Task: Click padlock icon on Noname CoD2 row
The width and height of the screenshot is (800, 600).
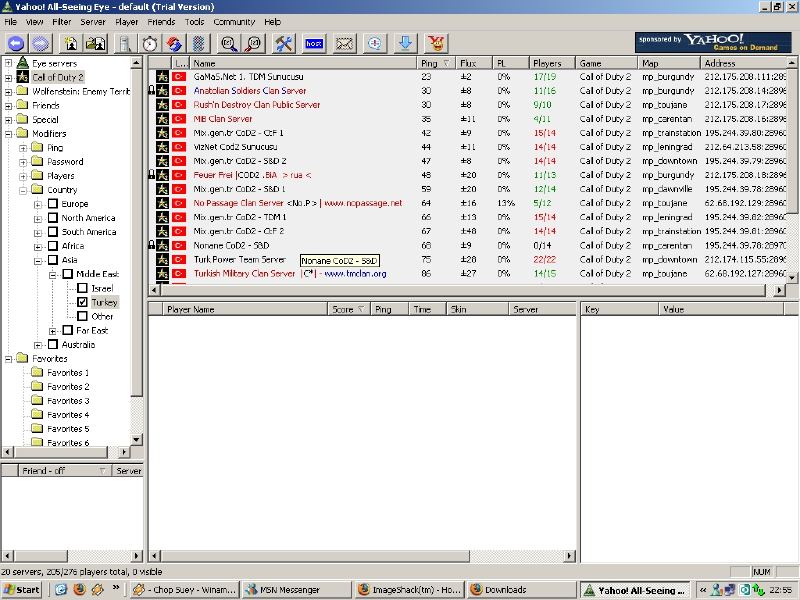Action: coord(151,245)
